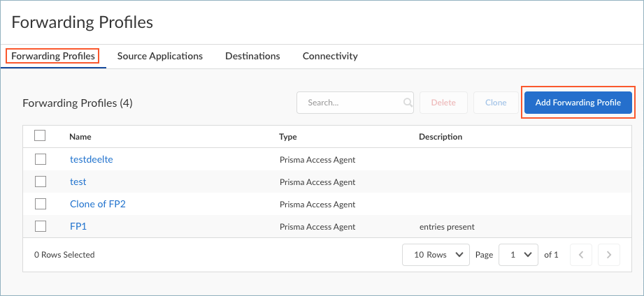The image size is (644, 296).
Task: Open the FP1 profile link
Action: click(x=78, y=226)
